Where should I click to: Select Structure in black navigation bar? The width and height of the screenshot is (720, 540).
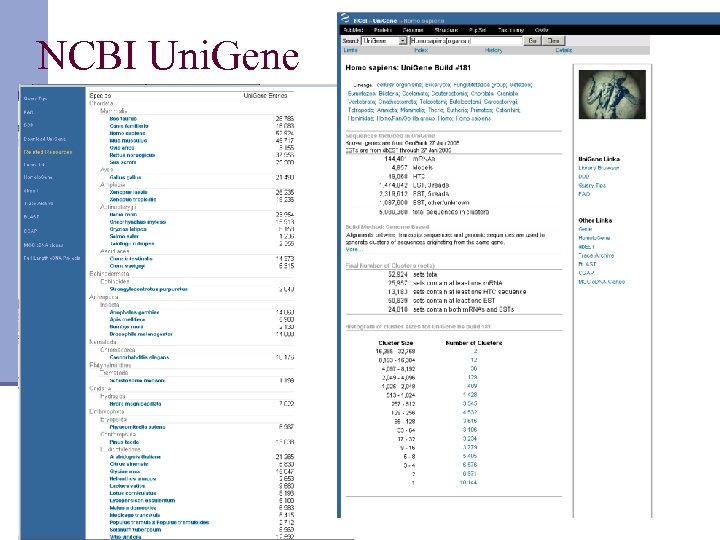446,30
